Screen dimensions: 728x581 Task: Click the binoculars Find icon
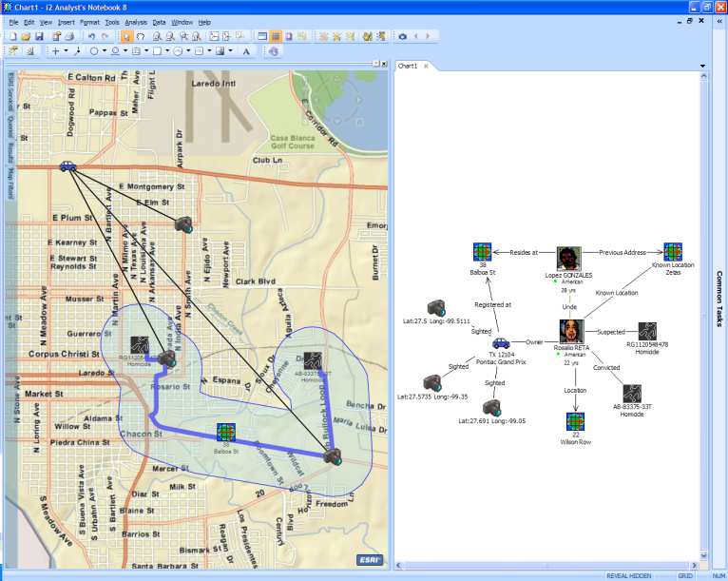click(x=368, y=36)
